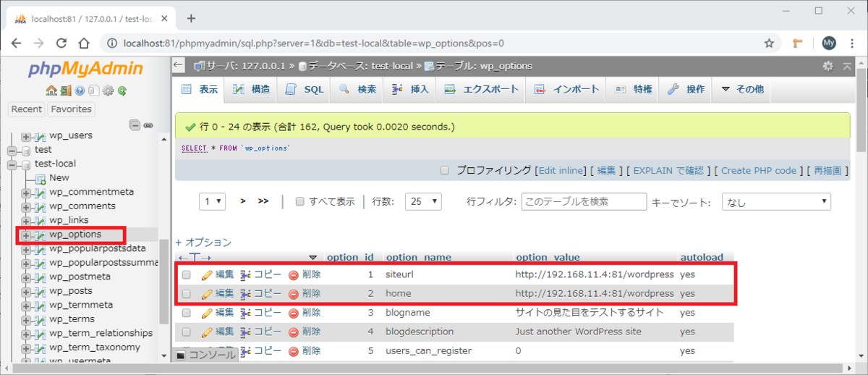The image size is (868, 375).
Task: Expand wp_users tree node
Action: [x=26, y=135]
